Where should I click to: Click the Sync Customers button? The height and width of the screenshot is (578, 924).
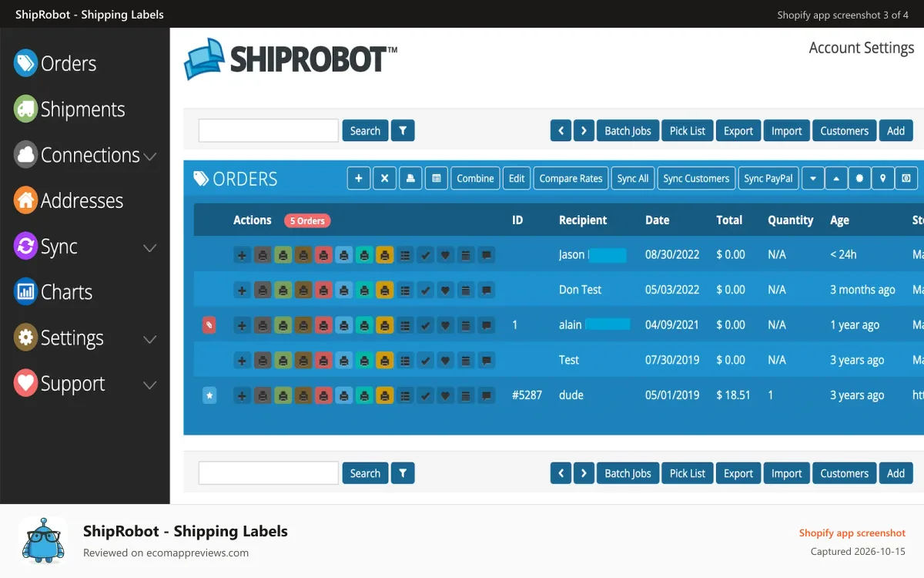pos(696,178)
